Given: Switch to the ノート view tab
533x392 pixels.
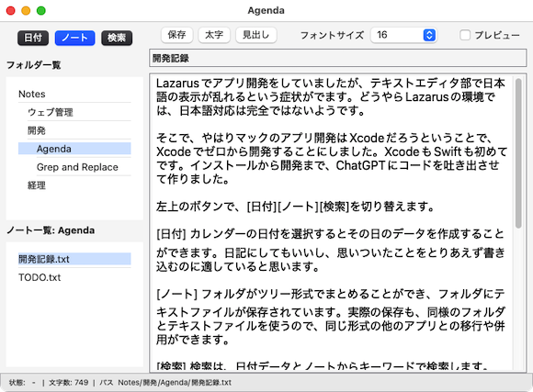Looking at the screenshot, I should pyautogui.click(x=74, y=38).
